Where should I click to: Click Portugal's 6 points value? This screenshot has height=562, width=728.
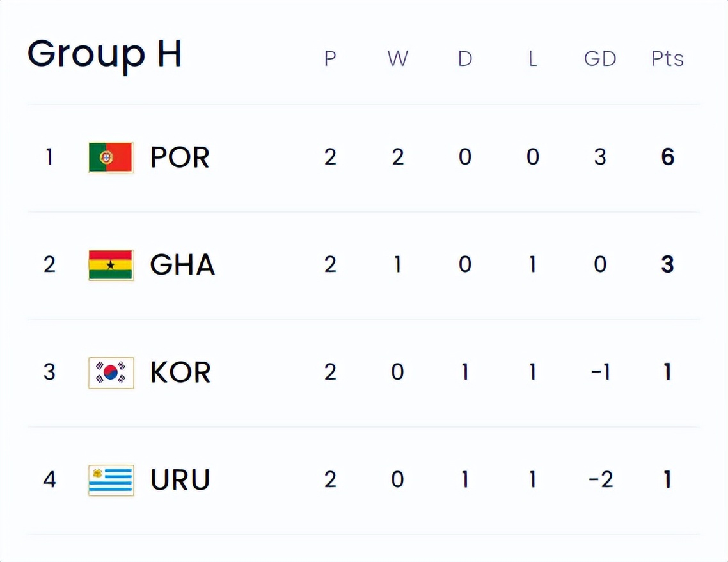click(x=667, y=157)
